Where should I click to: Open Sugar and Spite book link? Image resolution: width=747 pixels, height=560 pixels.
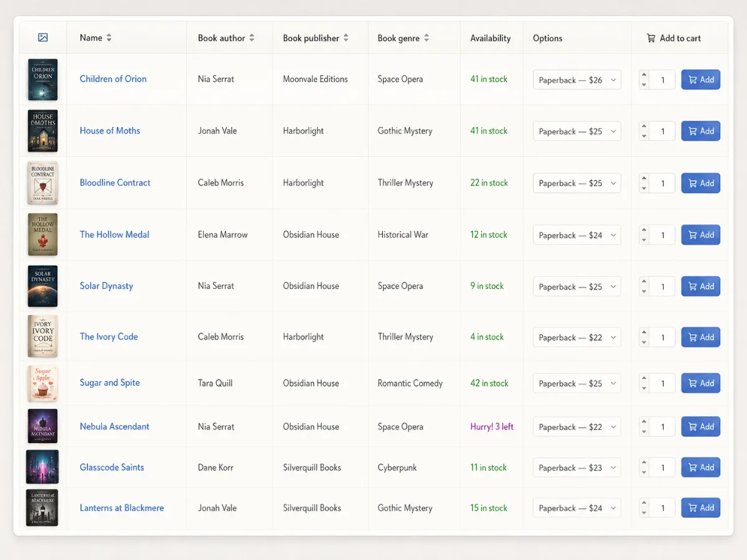110,383
